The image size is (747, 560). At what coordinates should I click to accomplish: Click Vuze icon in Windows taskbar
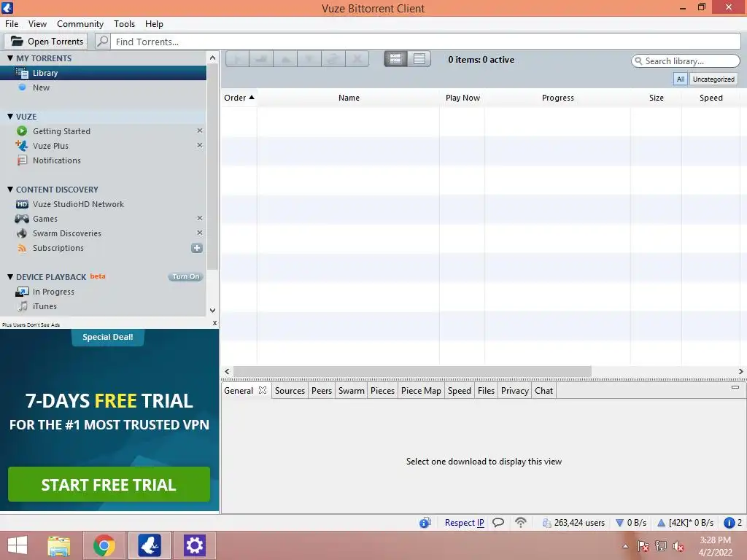coord(149,545)
